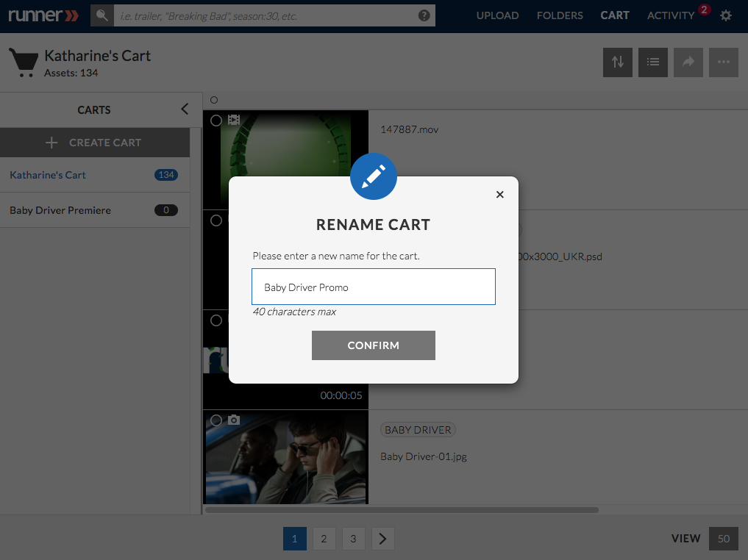The height and width of the screenshot is (560, 748).
Task: Go to next page arrow
Action: pyautogui.click(x=382, y=539)
